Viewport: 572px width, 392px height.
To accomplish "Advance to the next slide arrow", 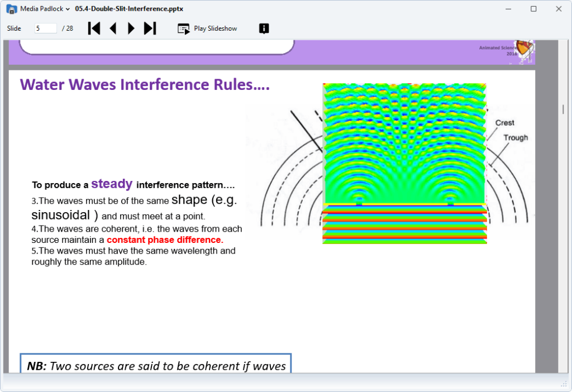I will click(x=131, y=28).
